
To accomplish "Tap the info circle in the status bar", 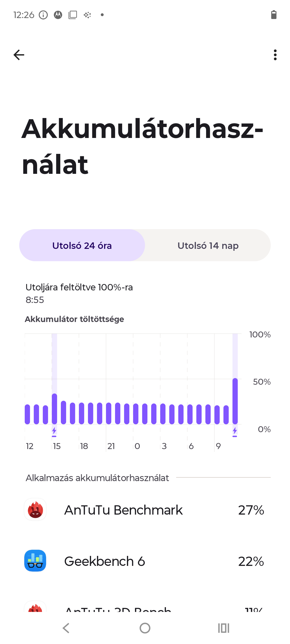I will click(43, 15).
